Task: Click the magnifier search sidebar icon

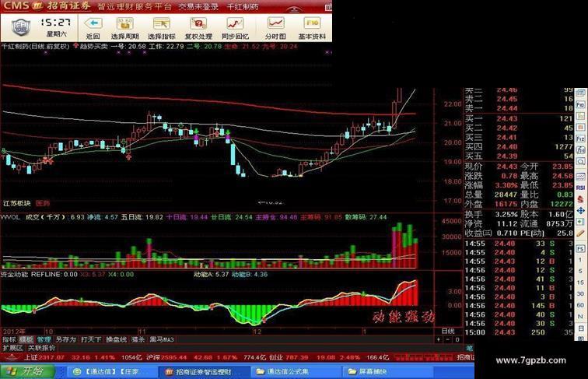Action: [580, 162]
